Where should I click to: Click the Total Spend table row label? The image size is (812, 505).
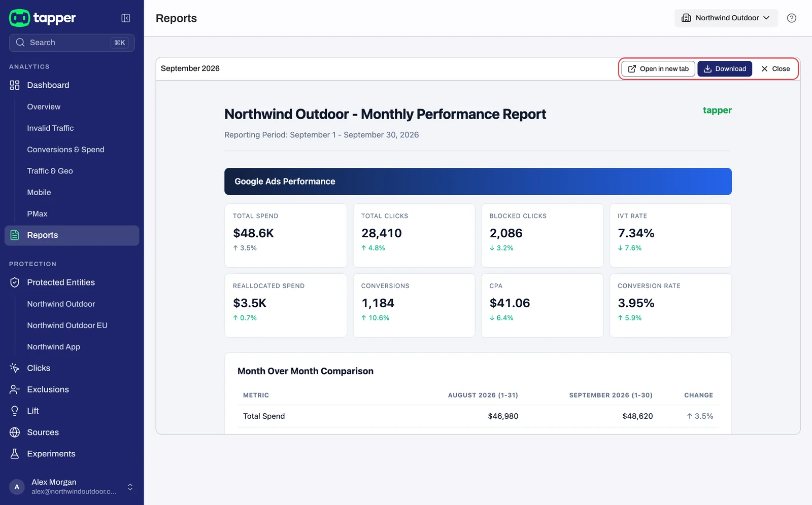click(x=264, y=416)
